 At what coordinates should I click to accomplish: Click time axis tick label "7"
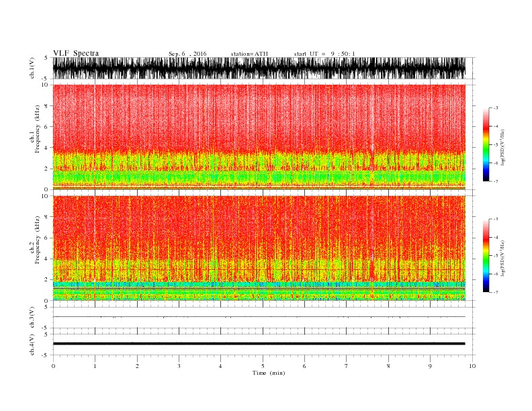347,366
